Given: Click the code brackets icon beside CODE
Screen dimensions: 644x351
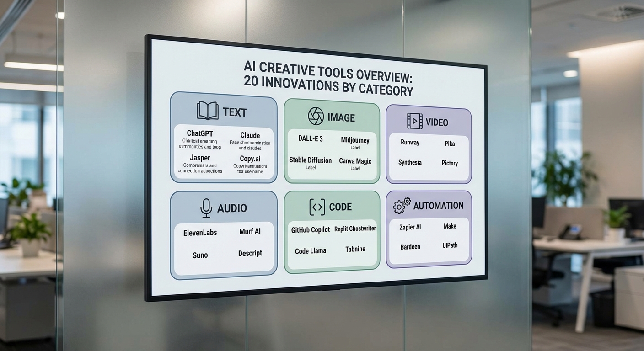Looking at the screenshot, I should click(x=317, y=207).
